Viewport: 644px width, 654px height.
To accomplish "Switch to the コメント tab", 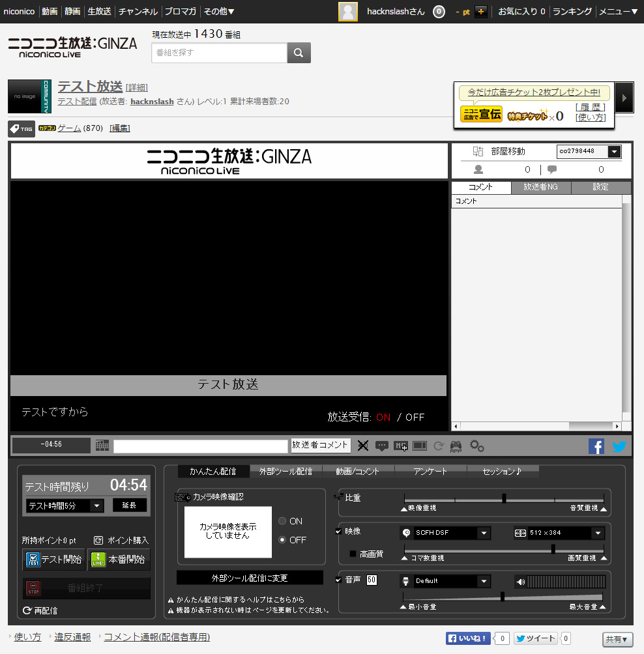I will coord(481,187).
